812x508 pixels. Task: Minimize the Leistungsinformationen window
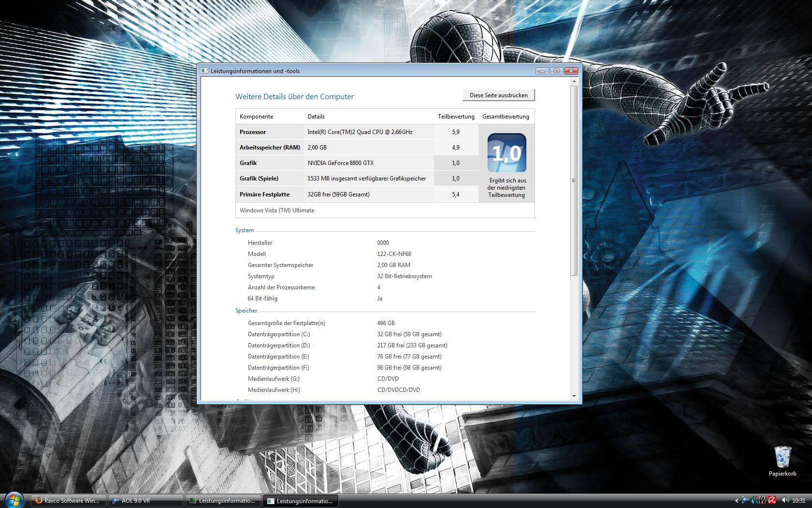click(x=542, y=71)
